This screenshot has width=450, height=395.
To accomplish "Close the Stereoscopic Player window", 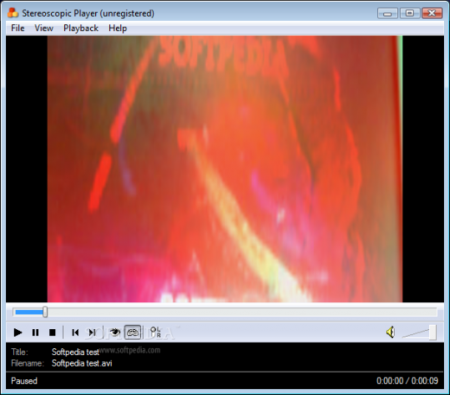I will point(432,13).
